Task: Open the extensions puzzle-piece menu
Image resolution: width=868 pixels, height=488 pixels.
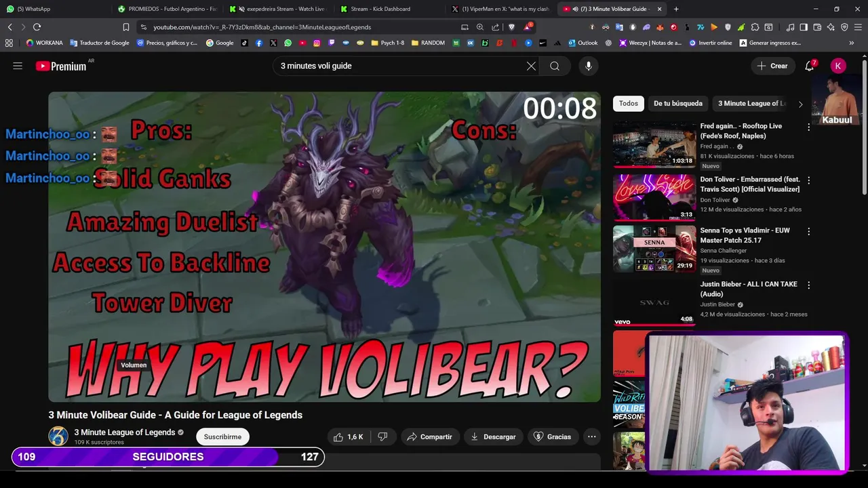Action: [x=755, y=27]
